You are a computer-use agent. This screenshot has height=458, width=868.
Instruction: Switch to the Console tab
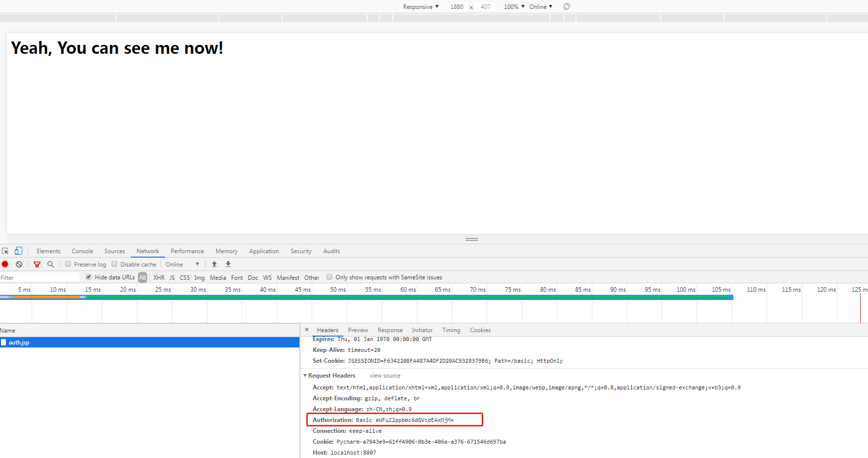[x=83, y=251]
